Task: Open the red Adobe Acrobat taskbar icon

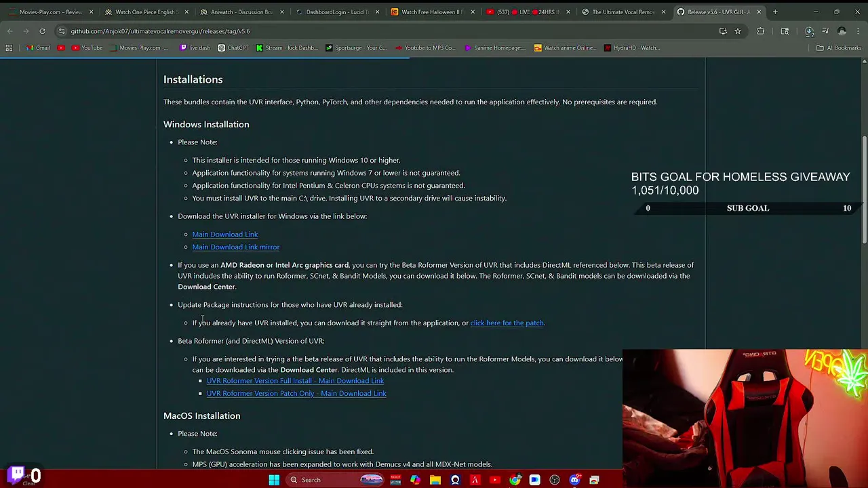Action: click(475, 480)
